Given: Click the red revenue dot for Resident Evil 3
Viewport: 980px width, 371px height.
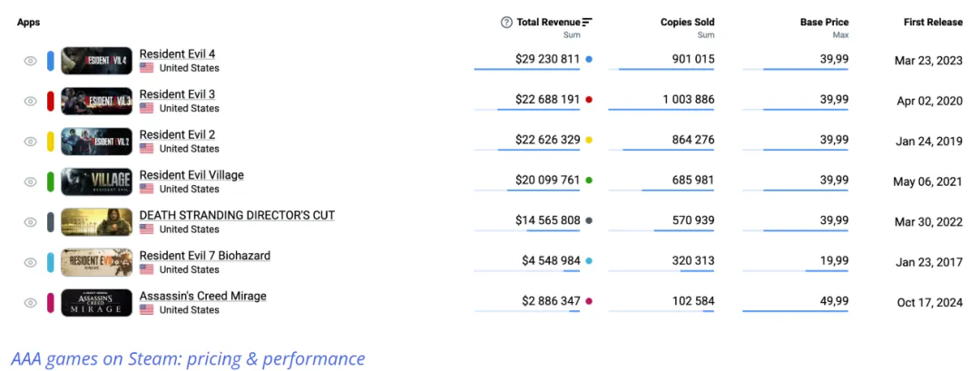Looking at the screenshot, I should [589, 100].
